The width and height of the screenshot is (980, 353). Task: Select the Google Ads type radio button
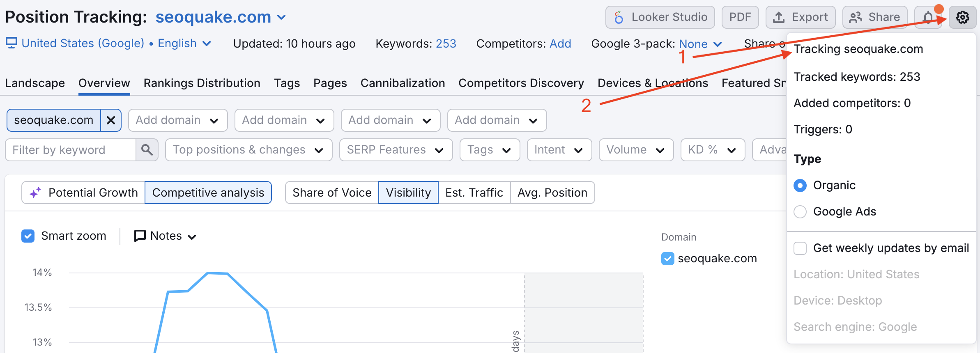coord(800,212)
